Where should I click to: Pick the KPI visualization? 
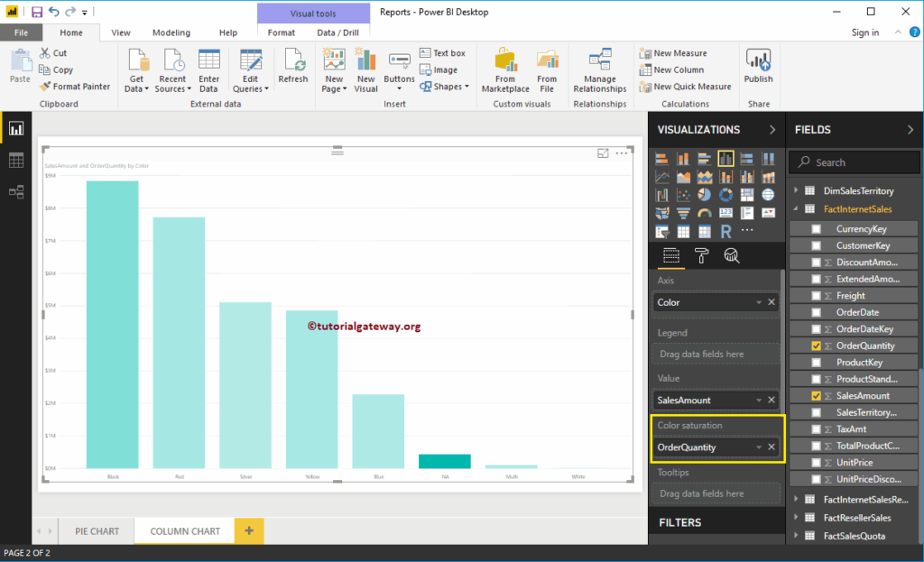(768, 213)
